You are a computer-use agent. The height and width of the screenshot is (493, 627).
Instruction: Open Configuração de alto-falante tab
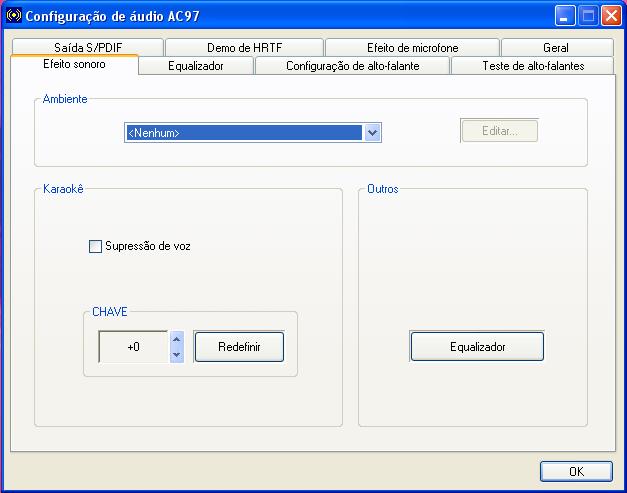pyautogui.click(x=352, y=66)
